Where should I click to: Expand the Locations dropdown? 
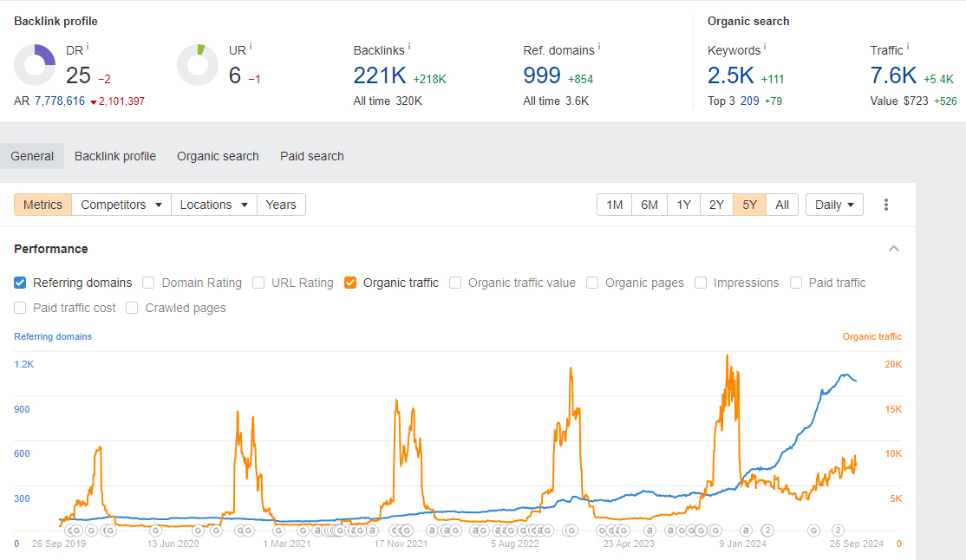(214, 205)
